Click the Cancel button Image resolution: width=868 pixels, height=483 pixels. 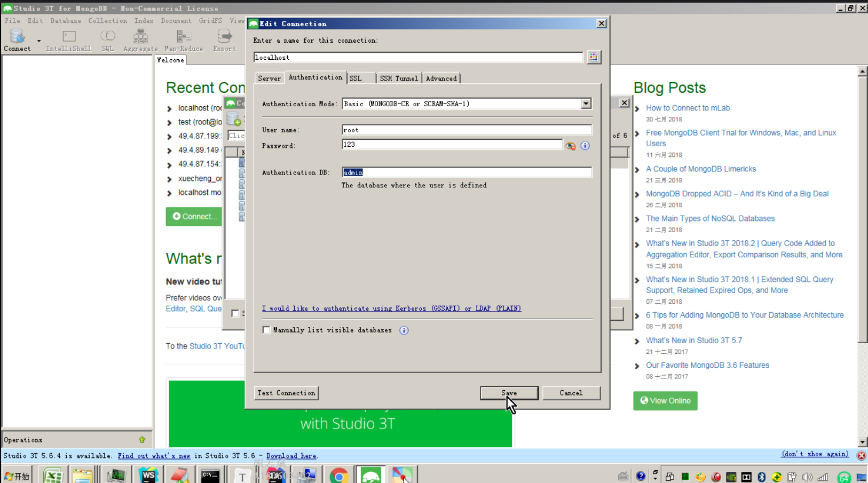point(571,393)
